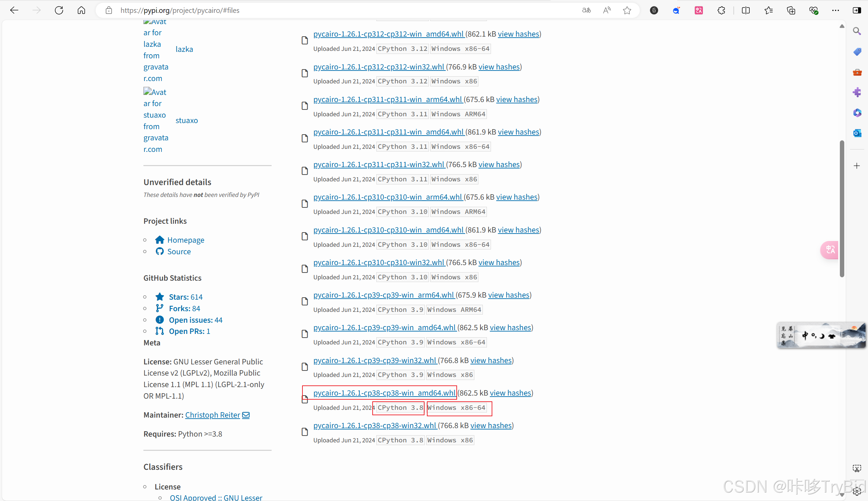Toggle the browser favorites sidebar
868x501 pixels.
[769, 10]
